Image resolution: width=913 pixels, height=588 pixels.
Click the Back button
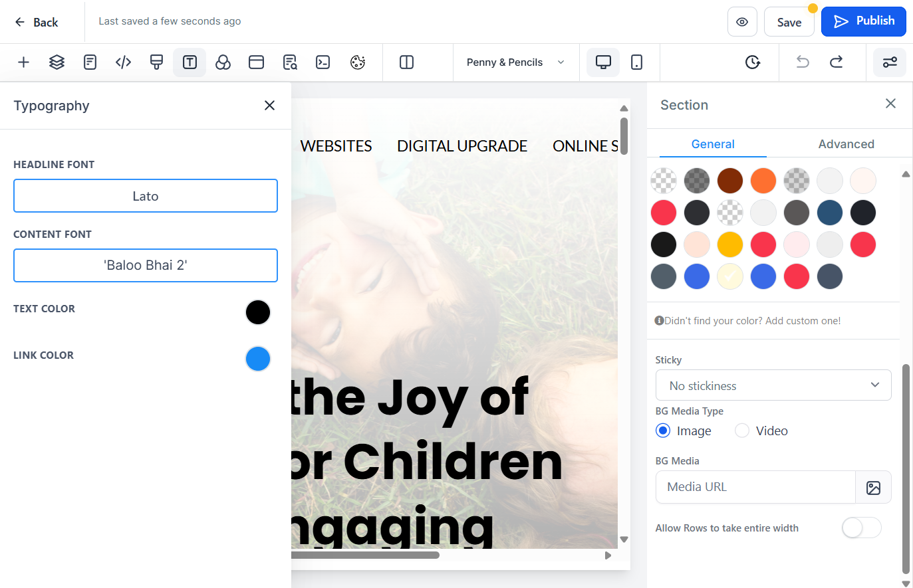pyautogui.click(x=36, y=22)
